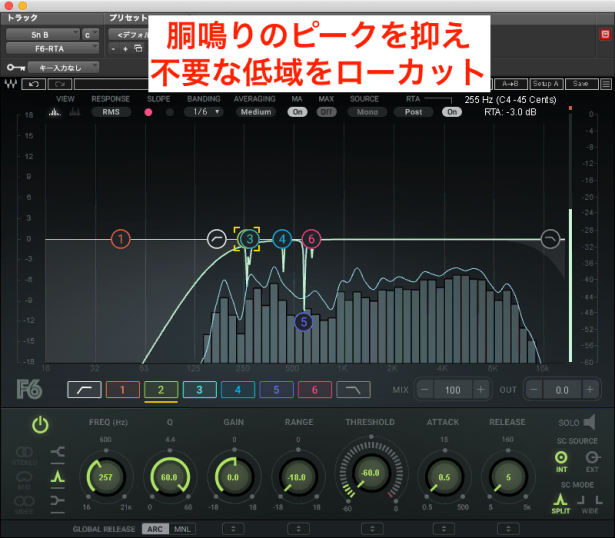615x538 pixels.
Task: Click the stepper under the RANGE knob
Action: tap(298, 529)
